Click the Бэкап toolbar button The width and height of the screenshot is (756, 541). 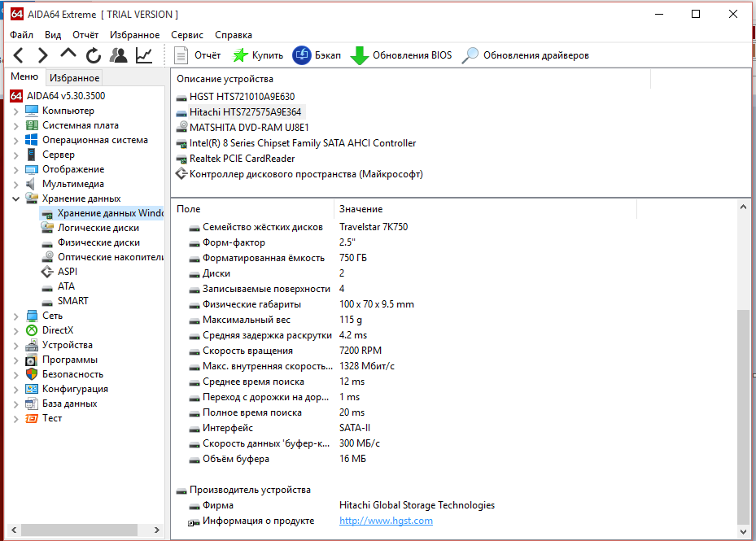317,55
